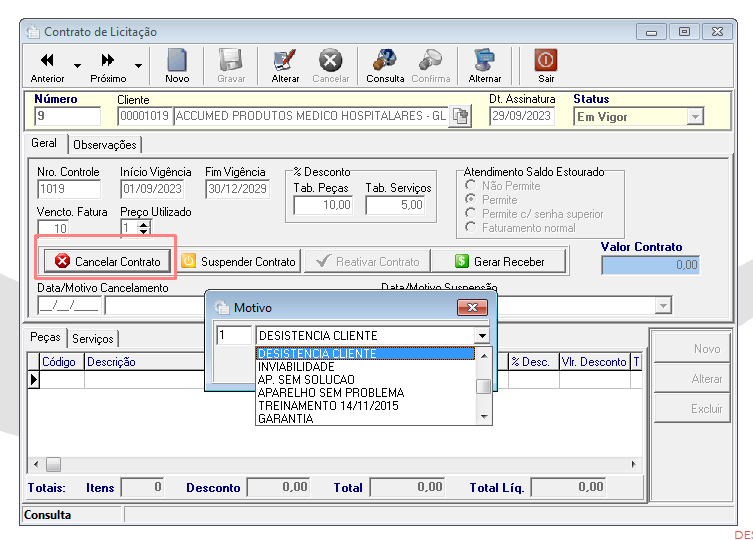This screenshot has width=753, height=540.
Task: Switch to the Peças tab
Action: pyautogui.click(x=45, y=337)
